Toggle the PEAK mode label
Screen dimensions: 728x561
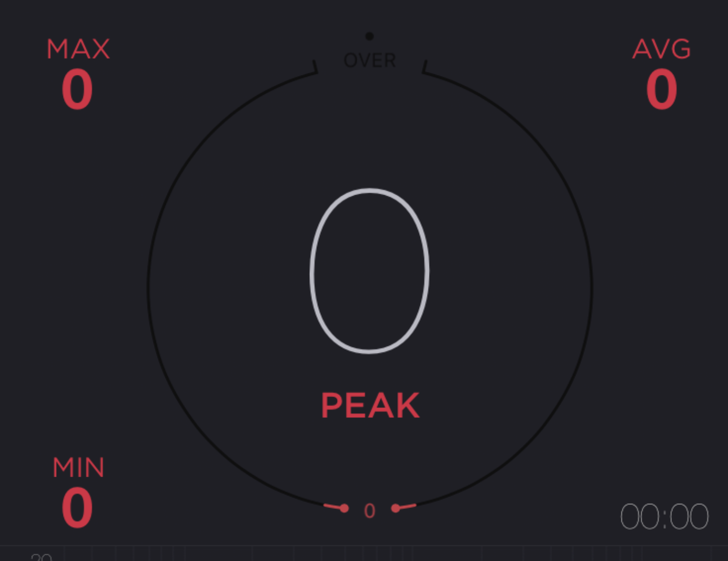(370, 406)
